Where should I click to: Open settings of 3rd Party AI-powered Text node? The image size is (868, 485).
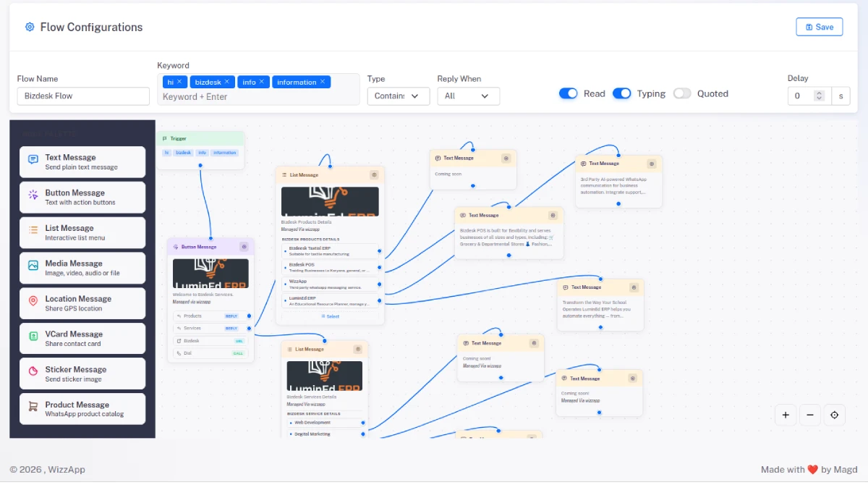point(652,164)
